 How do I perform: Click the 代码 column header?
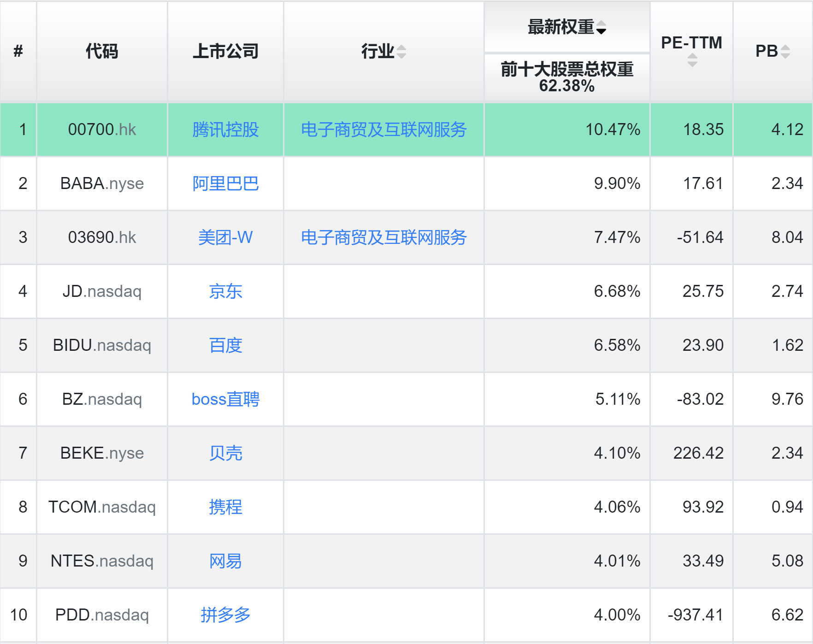102,51
